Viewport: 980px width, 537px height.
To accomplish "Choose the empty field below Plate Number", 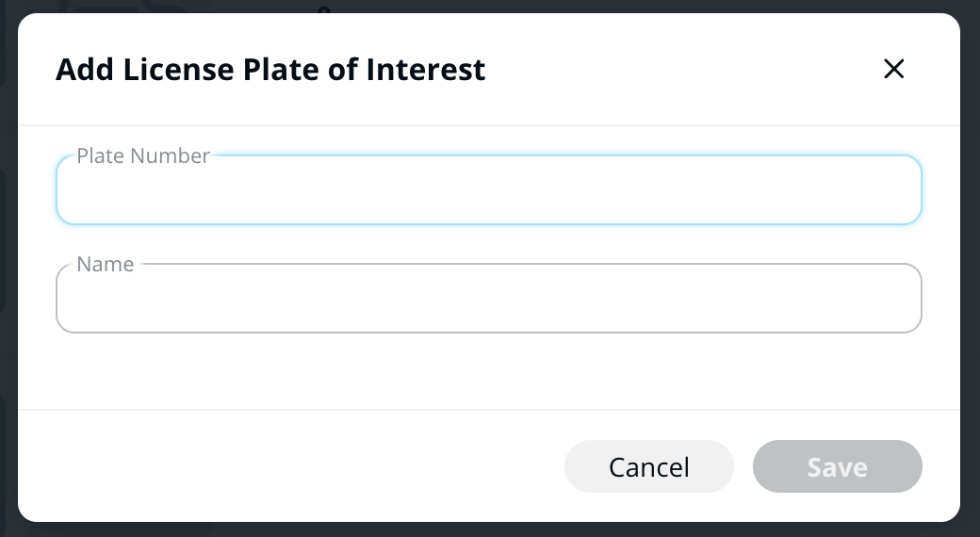I will pyautogui.click(x=488, y=299).
